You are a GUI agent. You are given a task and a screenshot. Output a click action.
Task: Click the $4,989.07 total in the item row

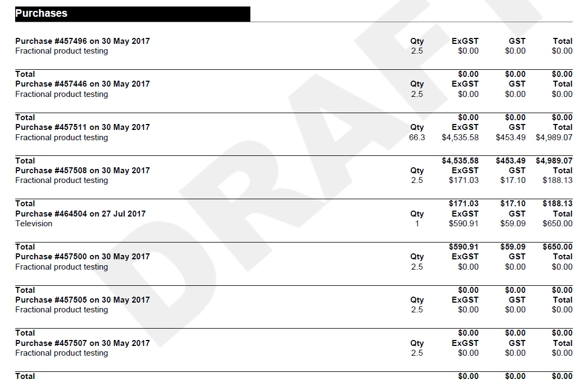(554, 138)
